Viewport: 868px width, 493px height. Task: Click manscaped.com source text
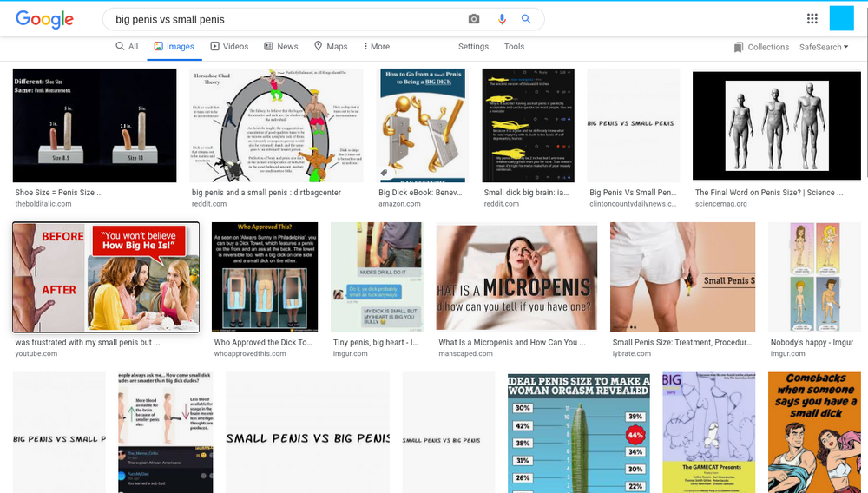click(x=465, y=353)
